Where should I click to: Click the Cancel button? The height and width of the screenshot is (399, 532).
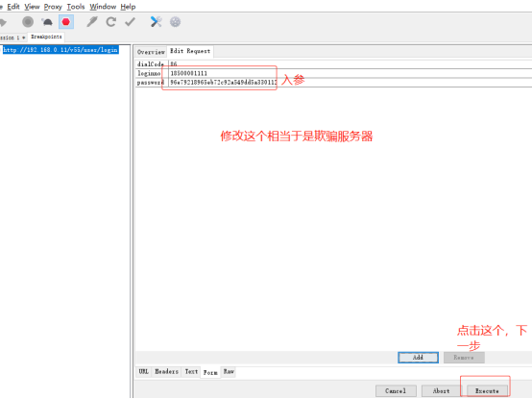396,391
